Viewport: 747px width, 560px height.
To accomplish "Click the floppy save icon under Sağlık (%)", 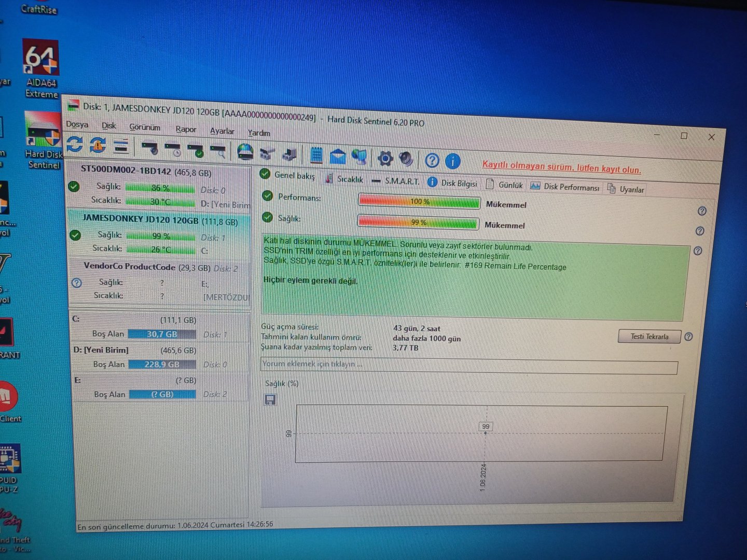I will tap(270, 399).
